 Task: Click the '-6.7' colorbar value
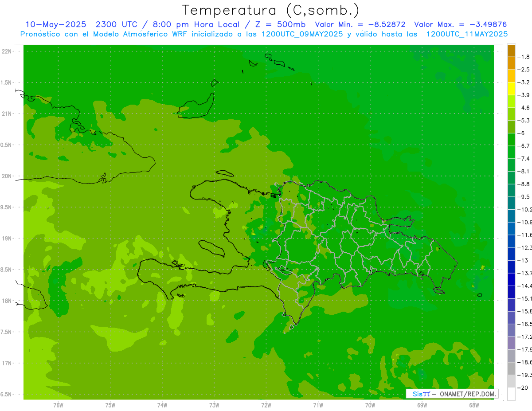click(x=524, y=146)
